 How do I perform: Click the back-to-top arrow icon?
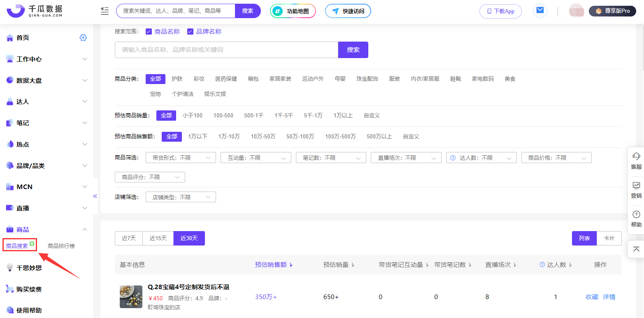point(636,249)
